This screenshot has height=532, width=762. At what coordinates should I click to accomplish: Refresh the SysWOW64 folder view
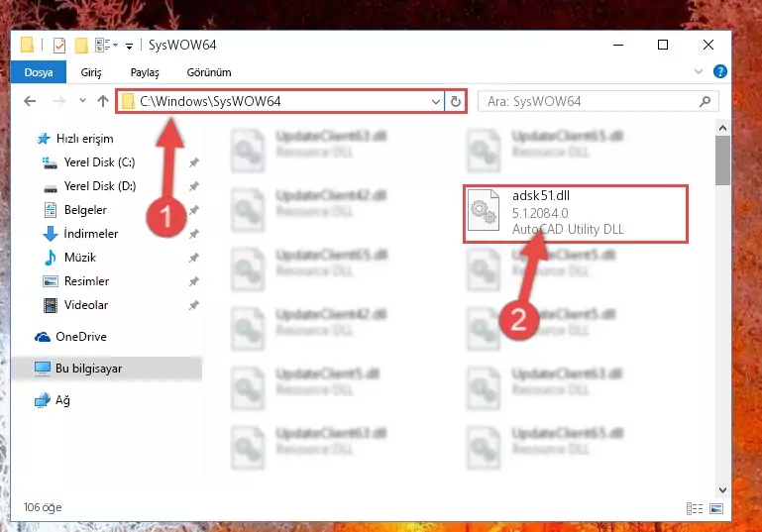point(456,101)
